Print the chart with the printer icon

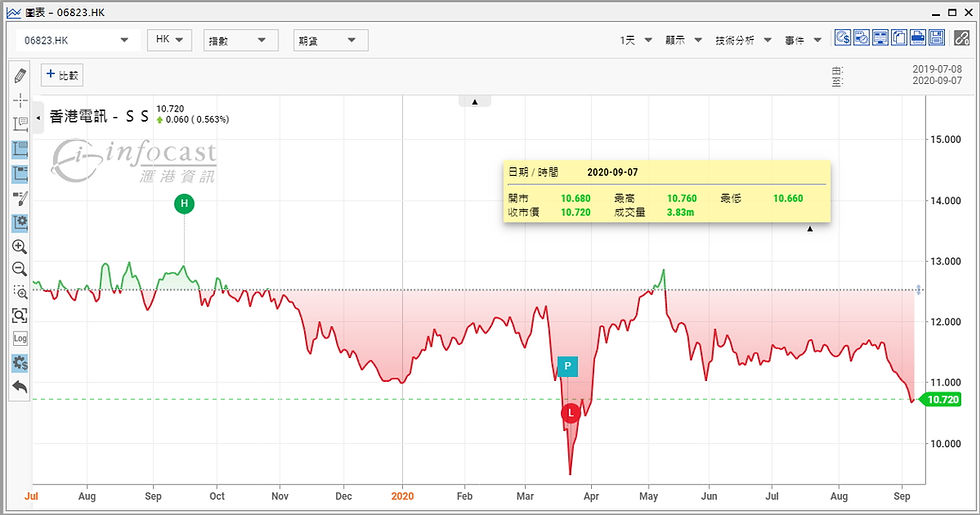click(x=918, y=38)
